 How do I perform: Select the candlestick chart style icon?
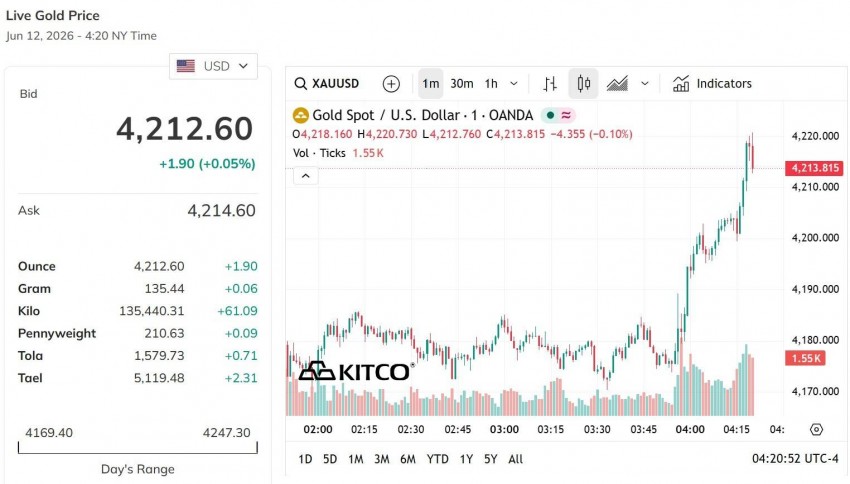(x=583, y=83)
